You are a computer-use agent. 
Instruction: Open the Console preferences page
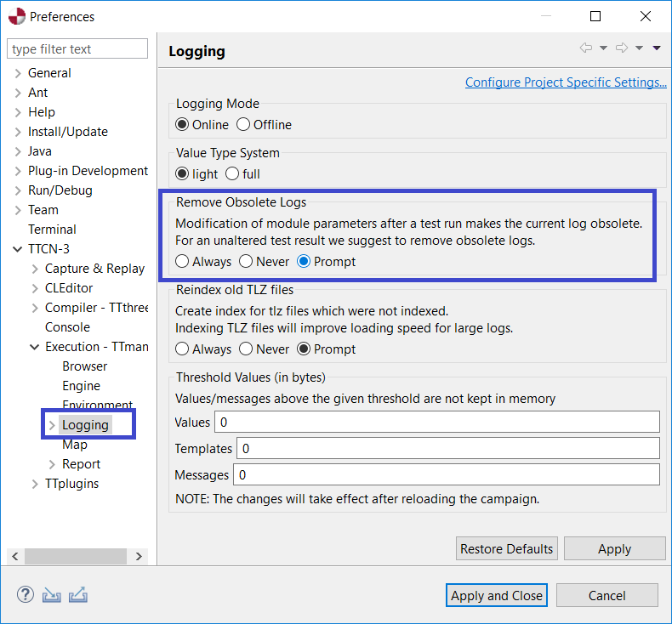[x=67, y=327]
